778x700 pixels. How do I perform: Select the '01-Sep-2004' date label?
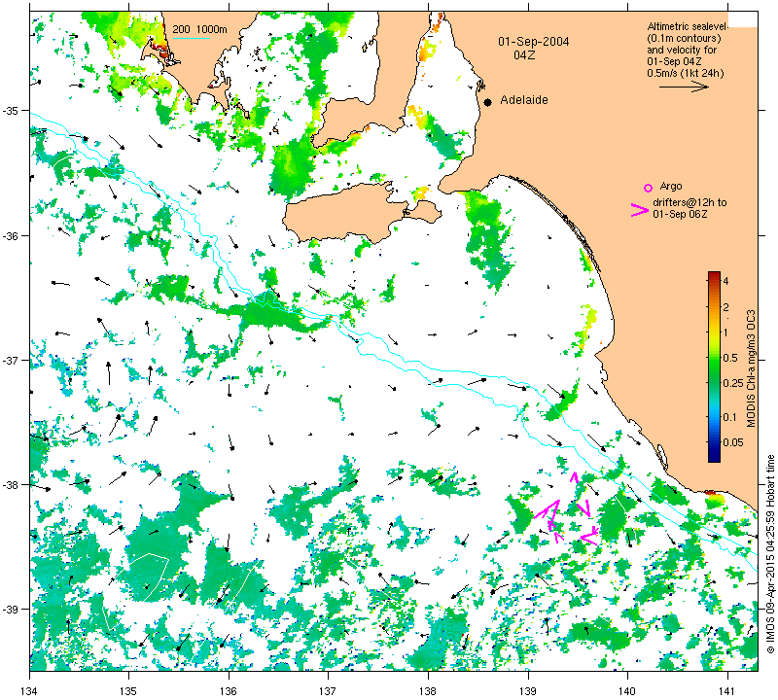coord(533,42)
